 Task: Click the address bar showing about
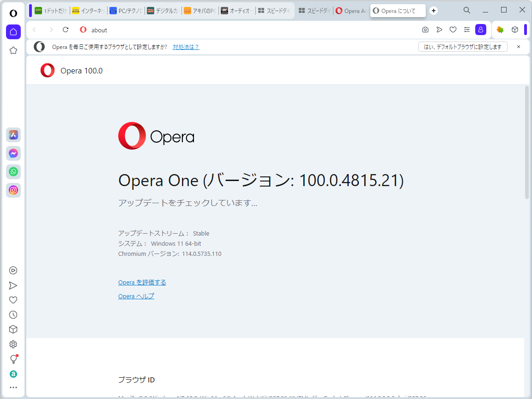(99, 30)
